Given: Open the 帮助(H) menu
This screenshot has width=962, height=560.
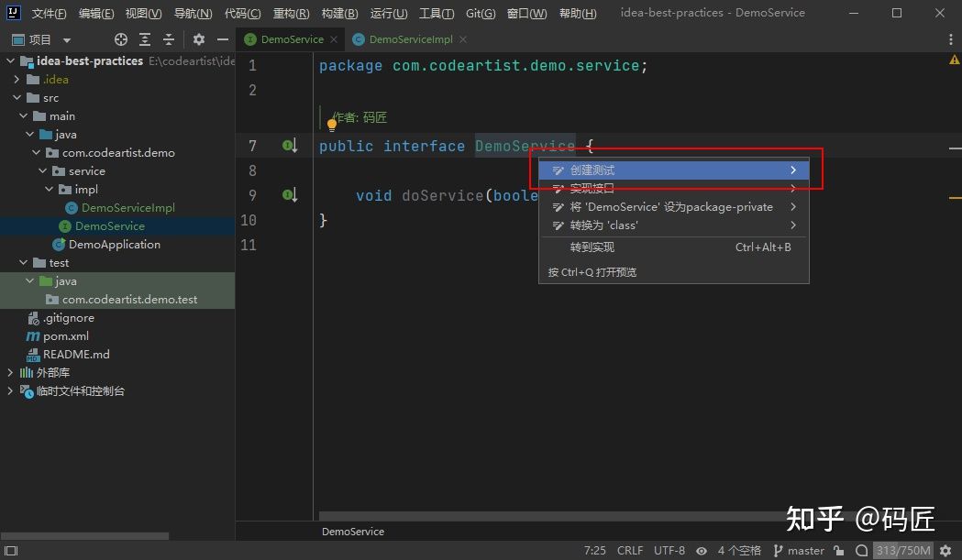Looking at the screenshot, I should point(578,13).
